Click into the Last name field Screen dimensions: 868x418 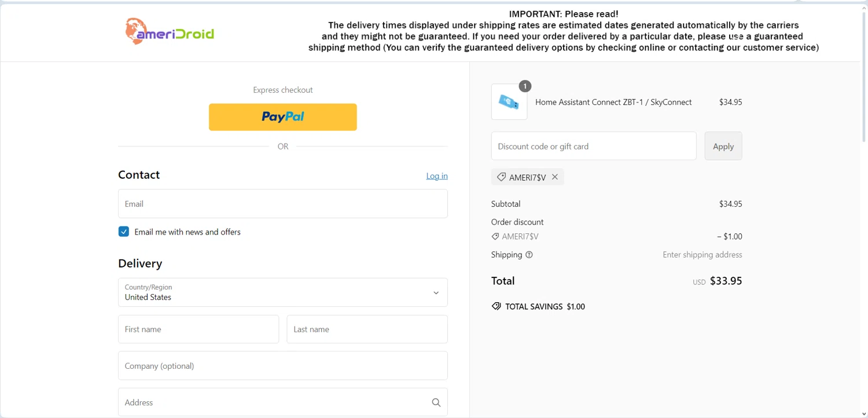click(x=367, y=329)
